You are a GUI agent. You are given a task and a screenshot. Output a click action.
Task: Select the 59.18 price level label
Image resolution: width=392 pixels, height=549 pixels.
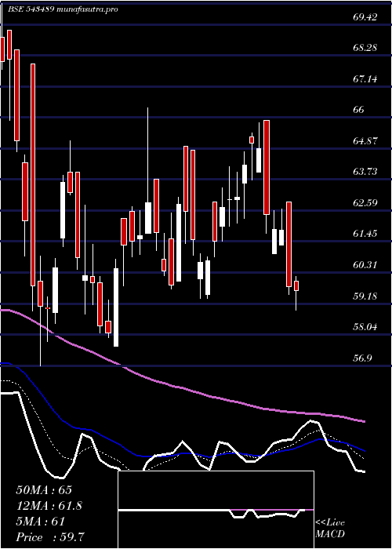365,296
